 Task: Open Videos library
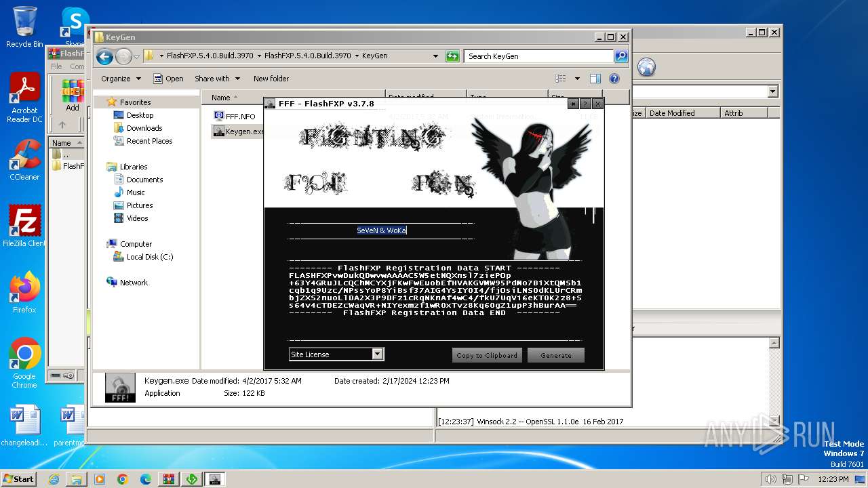tap(137, 218)
